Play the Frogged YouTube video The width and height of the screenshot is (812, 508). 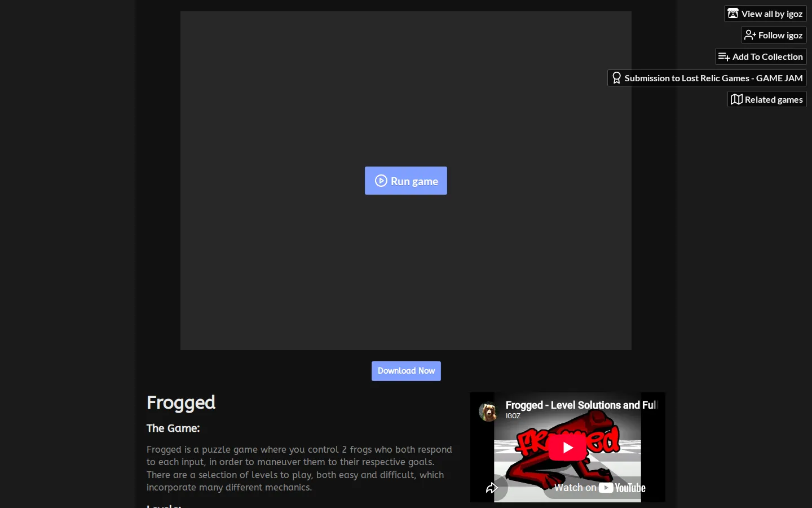[567, 448]
